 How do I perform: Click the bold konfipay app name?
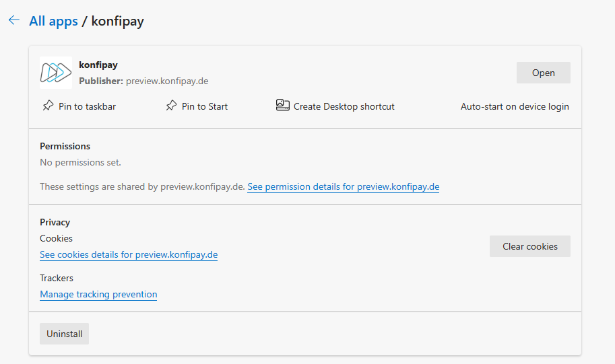[x=98, y=65]
